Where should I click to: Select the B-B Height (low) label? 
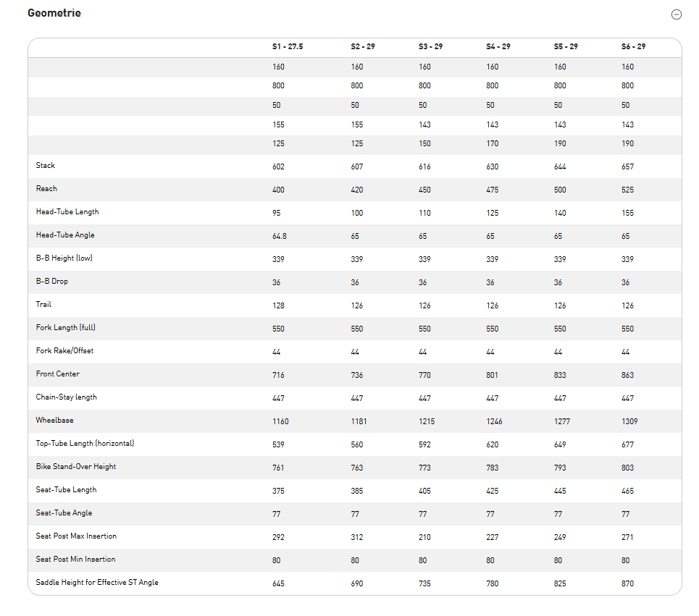tap(64, 258)
